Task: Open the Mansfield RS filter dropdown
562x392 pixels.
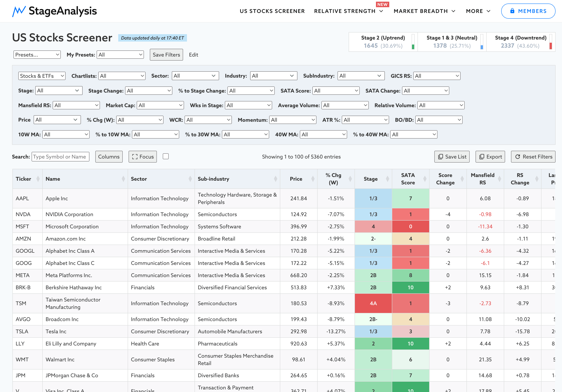Action: click(x=76, y=105)
